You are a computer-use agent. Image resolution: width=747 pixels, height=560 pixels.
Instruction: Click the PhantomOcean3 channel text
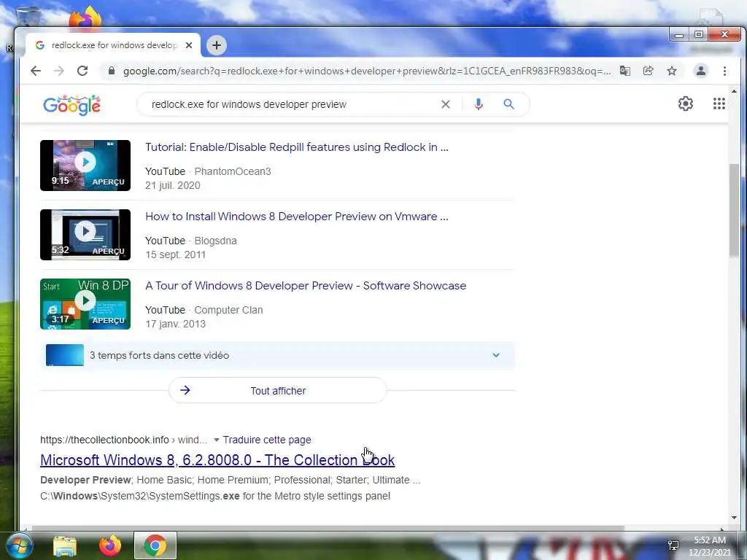pyautogui.click(x=233, y=171)
